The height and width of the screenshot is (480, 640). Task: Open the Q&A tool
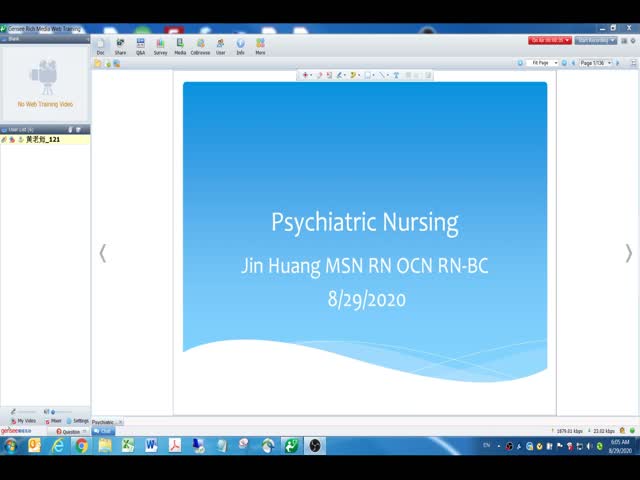click(x=140, y=46)
